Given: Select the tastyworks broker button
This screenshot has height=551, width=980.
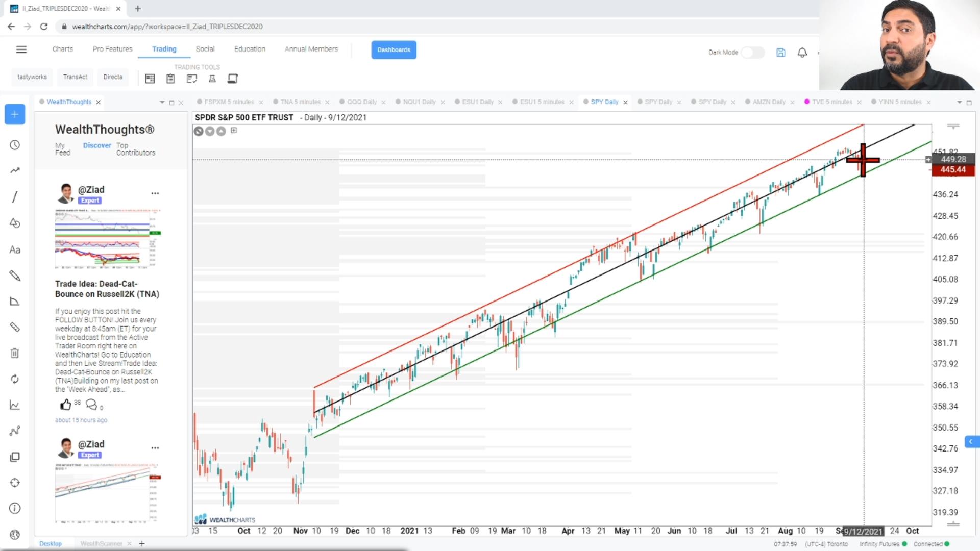Looking at the screenshot, I should point(32,77).
